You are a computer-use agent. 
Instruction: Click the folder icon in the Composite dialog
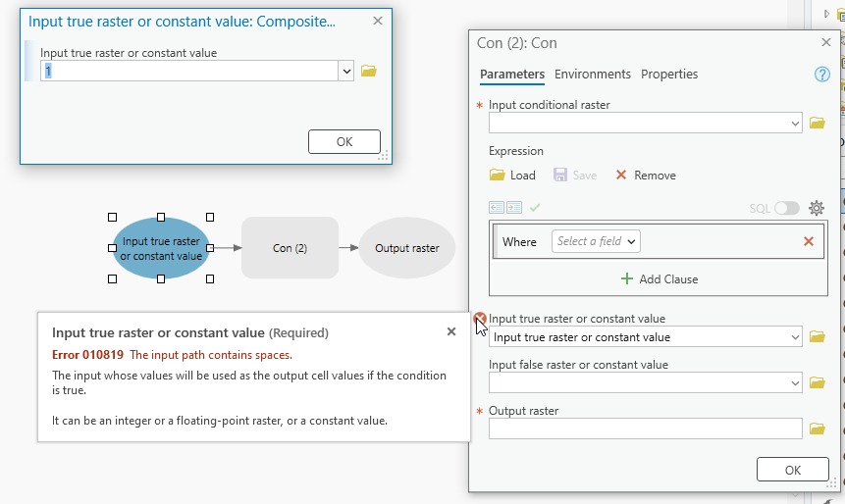tap(369, 71)
